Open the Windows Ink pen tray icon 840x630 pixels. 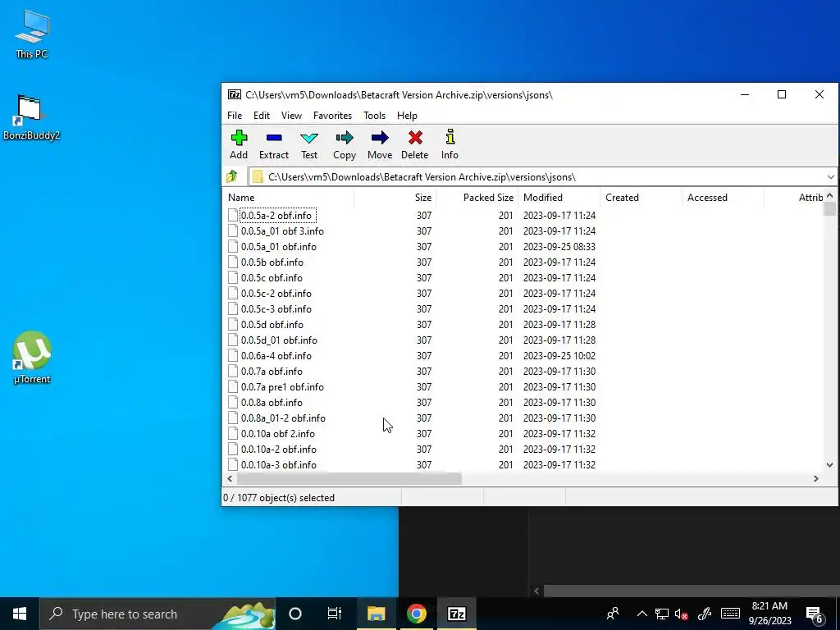click(x=705, y=614)
